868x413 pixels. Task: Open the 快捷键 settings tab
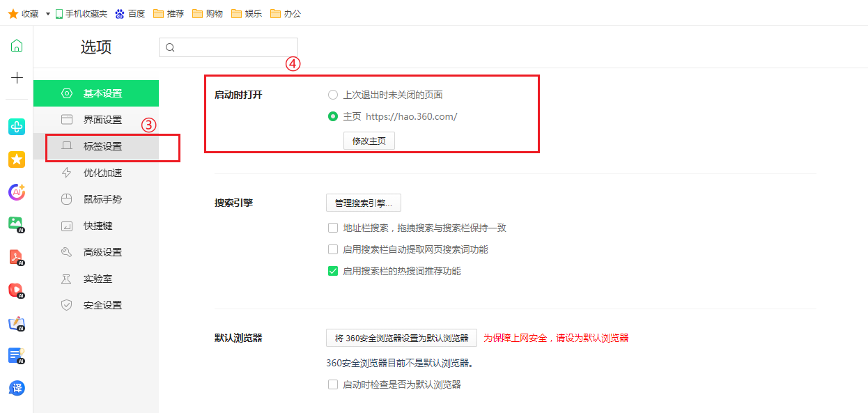pos(96,226)
